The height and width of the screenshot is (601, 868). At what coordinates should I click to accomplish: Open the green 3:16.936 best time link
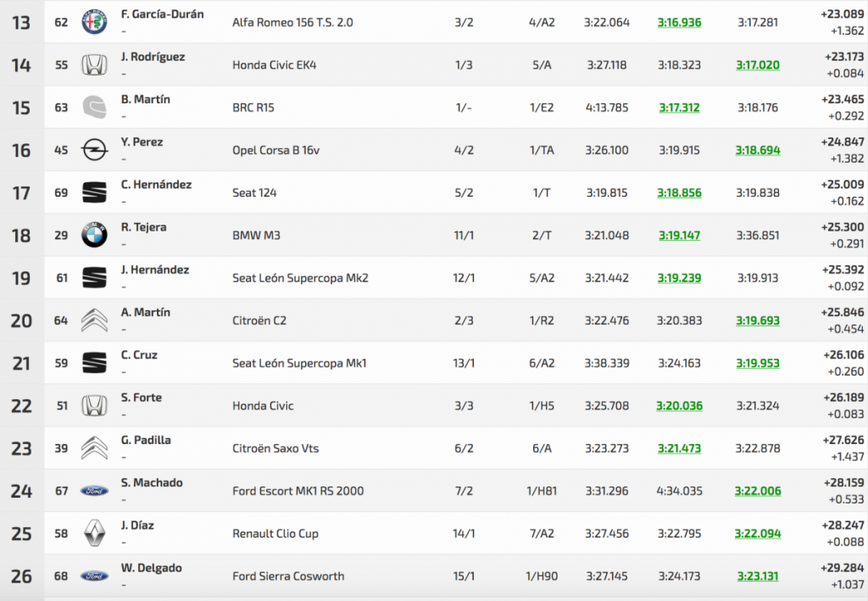pos(679,23)
